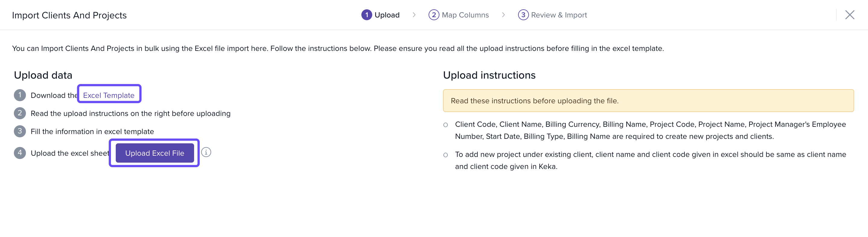
Task: Click the bulk import introduction paragraph
Action: [338, 48]
